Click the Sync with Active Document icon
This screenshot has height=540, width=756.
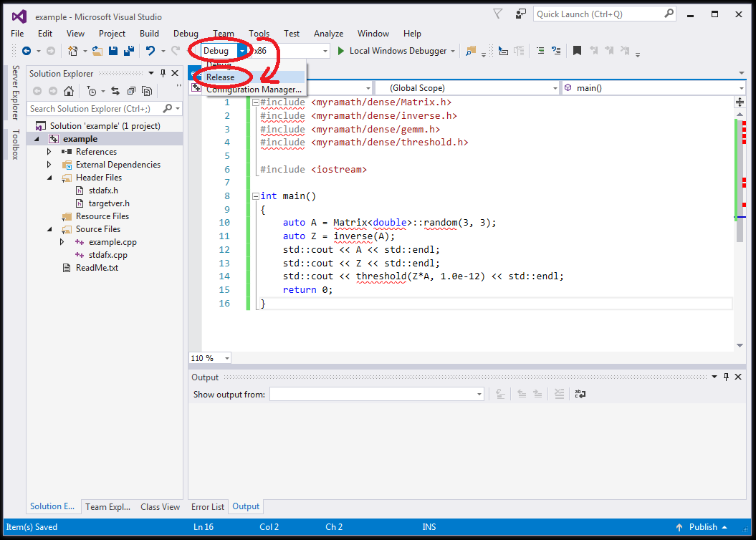click(x=115, y=90)
